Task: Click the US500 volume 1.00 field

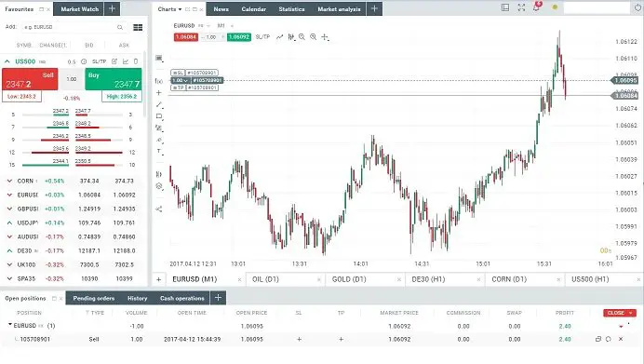Action: (72, 79)
